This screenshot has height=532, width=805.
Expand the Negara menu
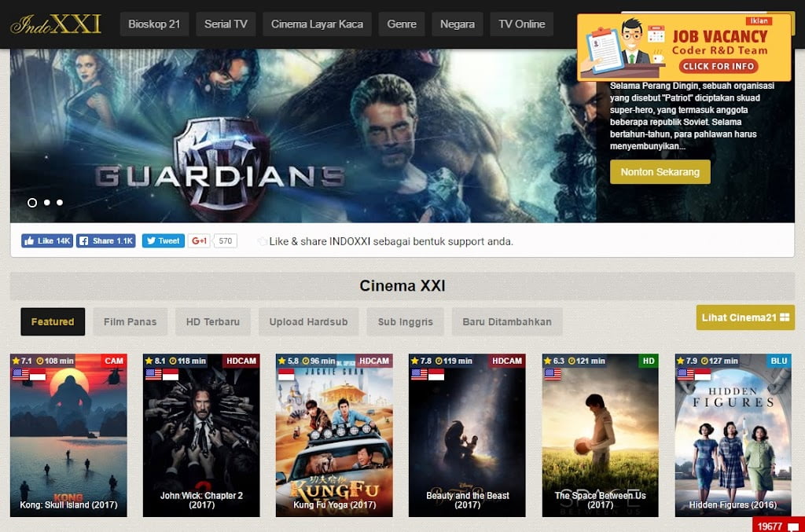click(x=457, y=24)
